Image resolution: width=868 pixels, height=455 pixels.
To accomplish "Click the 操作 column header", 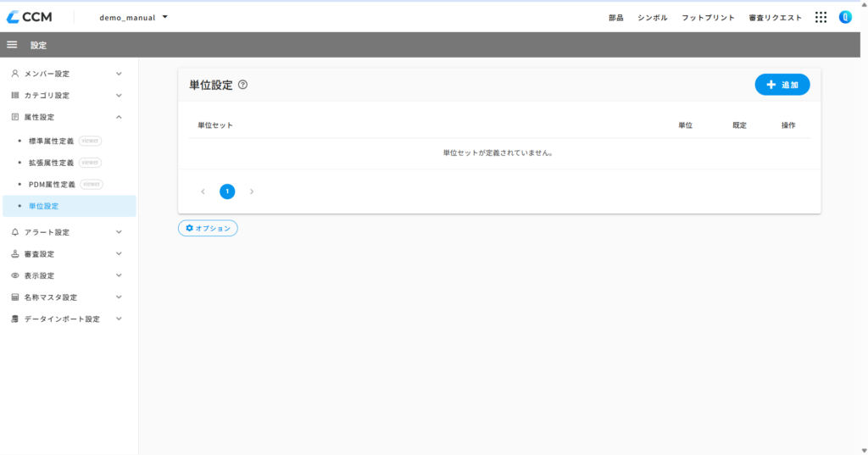I will [788, 125].
